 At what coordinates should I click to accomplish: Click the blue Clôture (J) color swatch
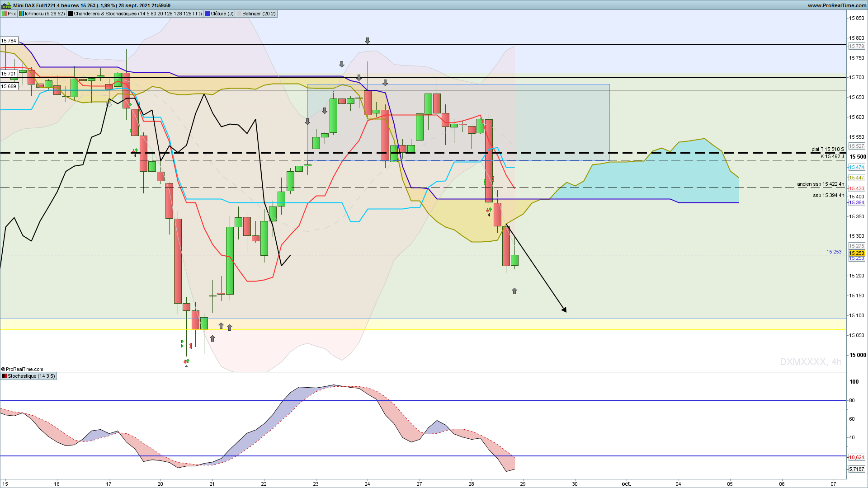(x=208, y=14)
